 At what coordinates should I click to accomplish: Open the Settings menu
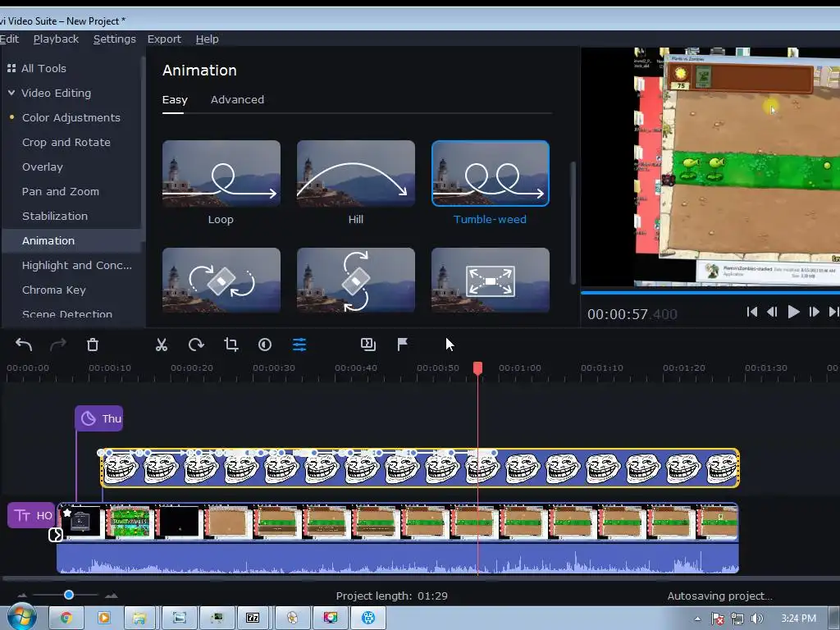tap(115, 39)
